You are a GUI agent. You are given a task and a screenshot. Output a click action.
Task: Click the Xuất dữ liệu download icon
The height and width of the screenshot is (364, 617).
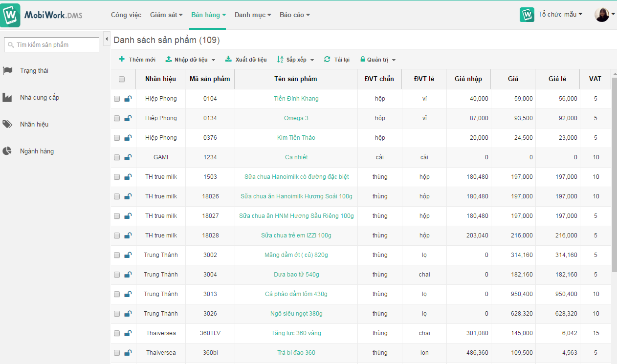pos(228,60)
